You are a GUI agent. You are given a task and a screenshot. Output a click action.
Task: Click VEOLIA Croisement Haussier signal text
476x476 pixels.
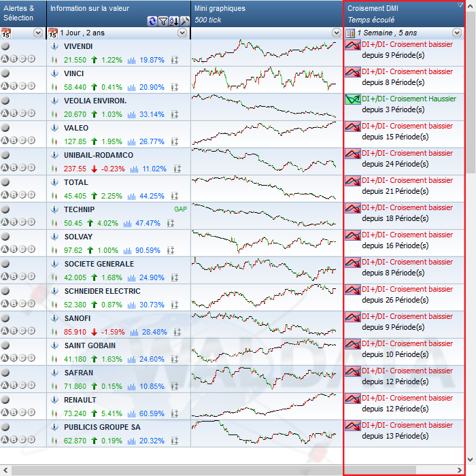click(x=409, y=99)
